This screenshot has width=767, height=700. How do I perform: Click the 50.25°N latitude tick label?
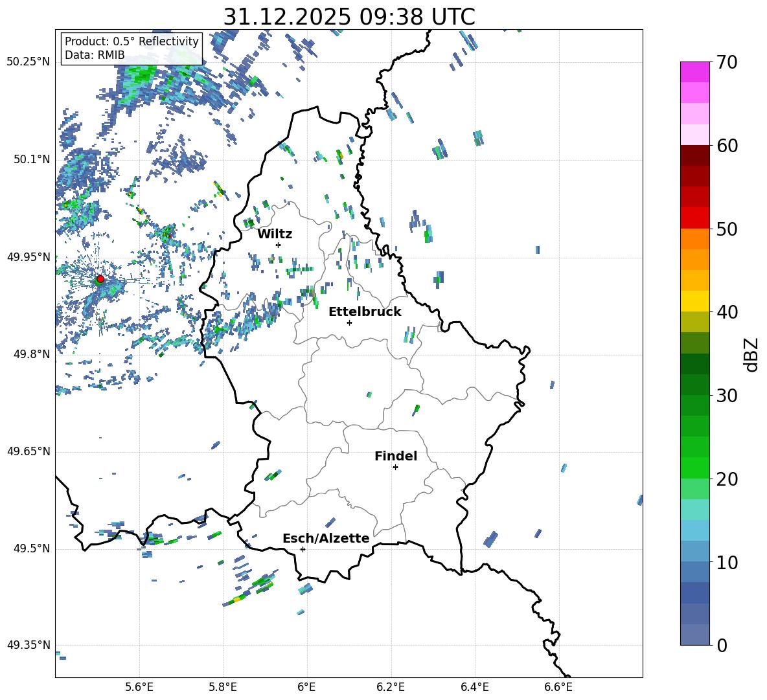[28, 62]
